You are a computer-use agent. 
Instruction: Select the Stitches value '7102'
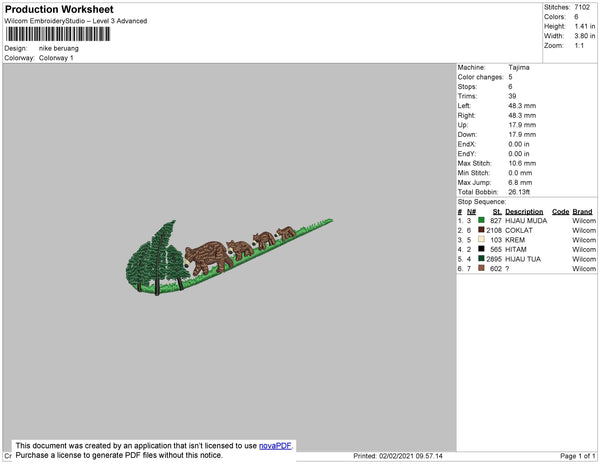[x=582, y=7]
